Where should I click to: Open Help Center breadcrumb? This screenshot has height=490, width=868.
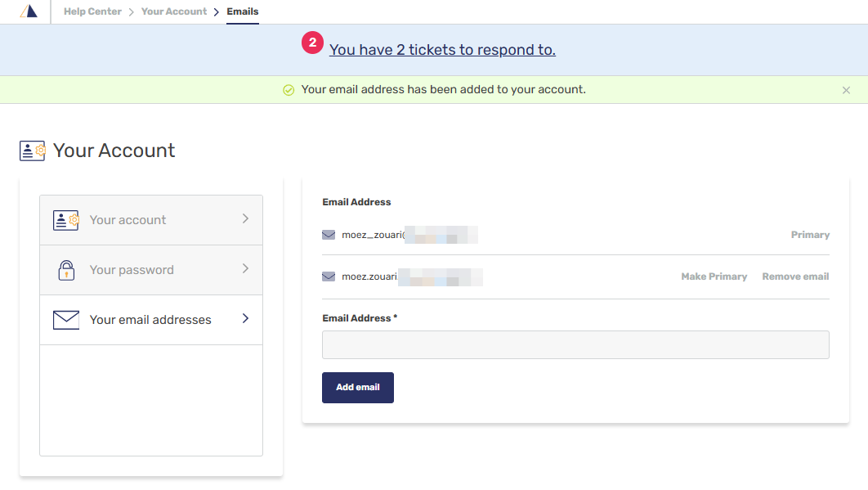point(92,11)
